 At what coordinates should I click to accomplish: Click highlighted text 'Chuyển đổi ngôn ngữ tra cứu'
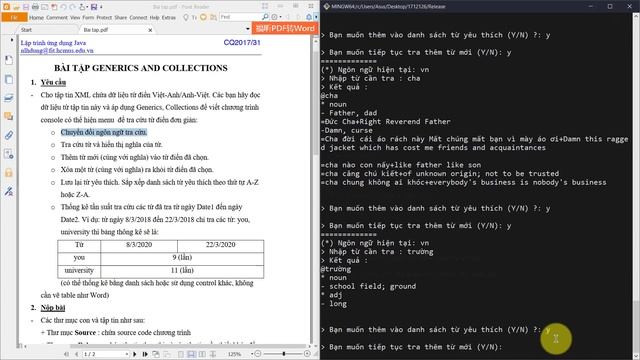click(x=104, y=132)
